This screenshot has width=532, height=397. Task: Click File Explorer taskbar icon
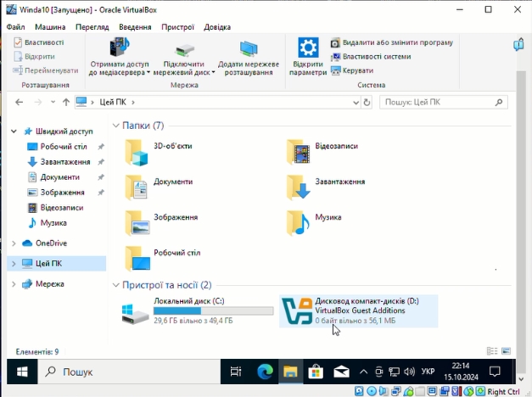290,372
